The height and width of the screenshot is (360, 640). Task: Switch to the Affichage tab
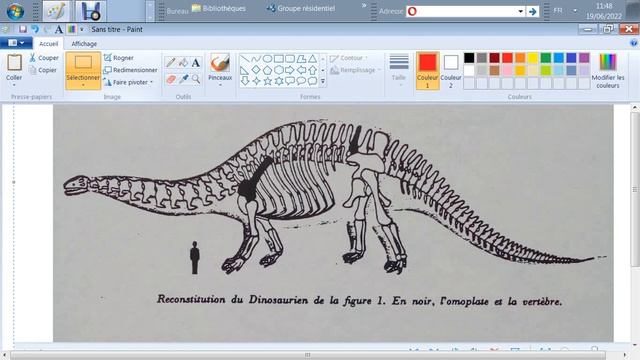(84, 43)
